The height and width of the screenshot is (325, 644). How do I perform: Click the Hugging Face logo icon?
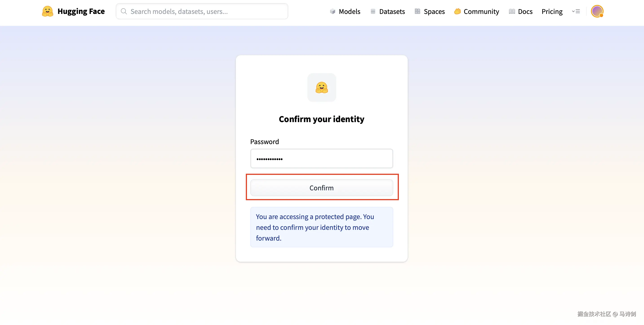[47, 11]
